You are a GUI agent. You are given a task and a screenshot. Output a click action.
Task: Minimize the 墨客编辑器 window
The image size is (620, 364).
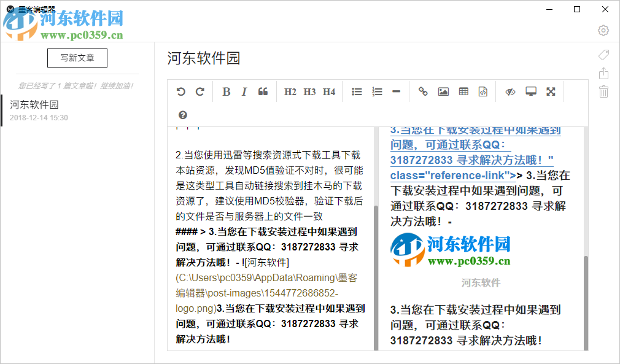[549, 9]
